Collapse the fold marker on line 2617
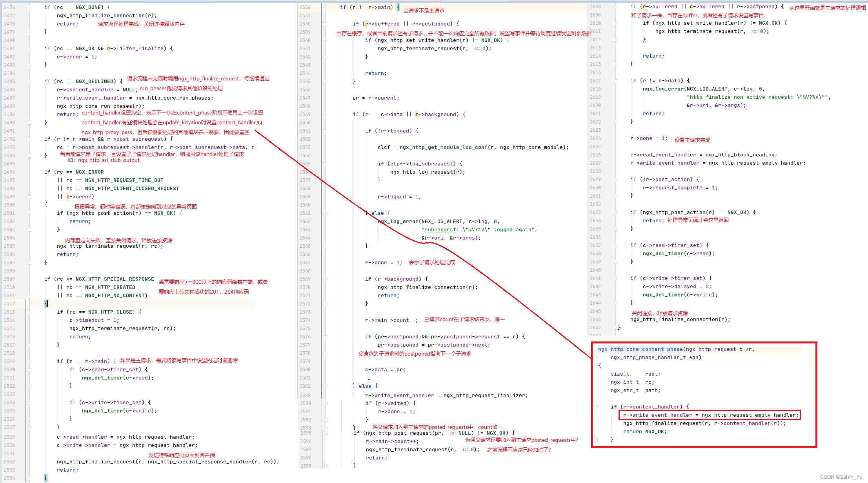 615,81
